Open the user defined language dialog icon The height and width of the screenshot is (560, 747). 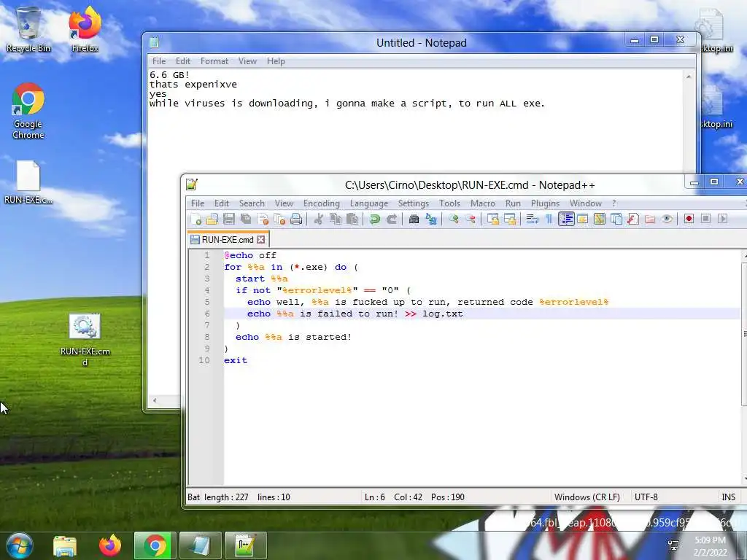(x=583, y=219)
